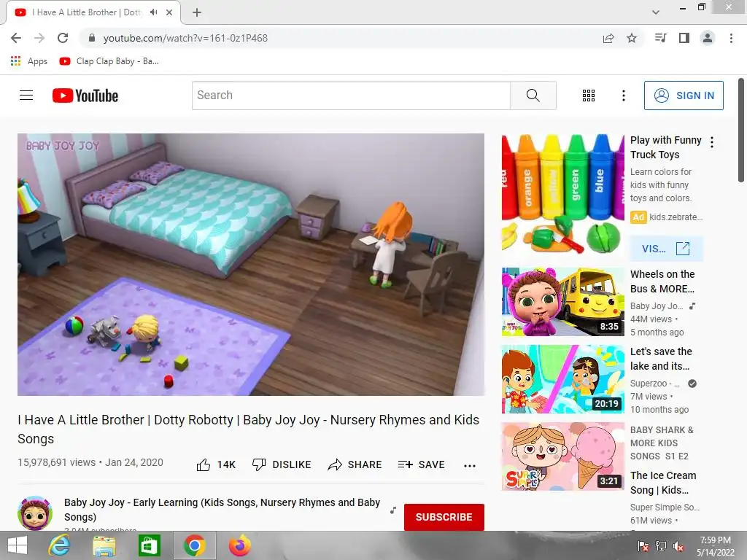Open the network icon in the system tray
The height and width of the screenshot is (560, 747).
pos(660,546)
